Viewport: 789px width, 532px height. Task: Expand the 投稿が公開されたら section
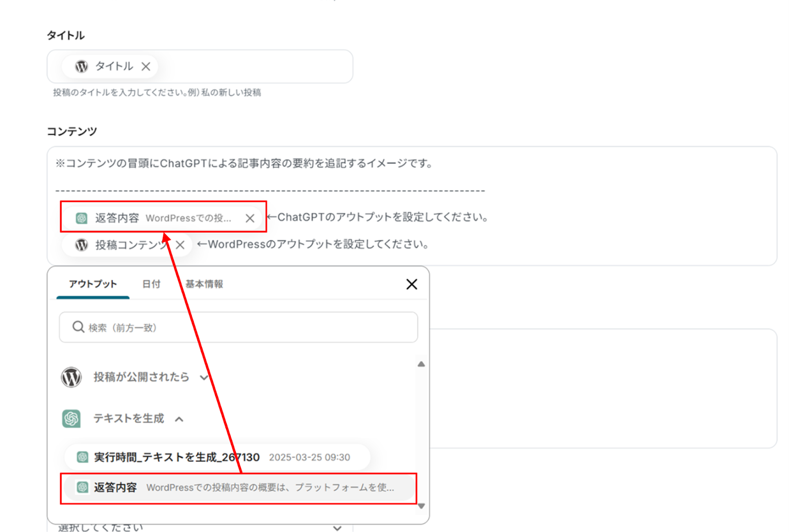click(204, 378)
